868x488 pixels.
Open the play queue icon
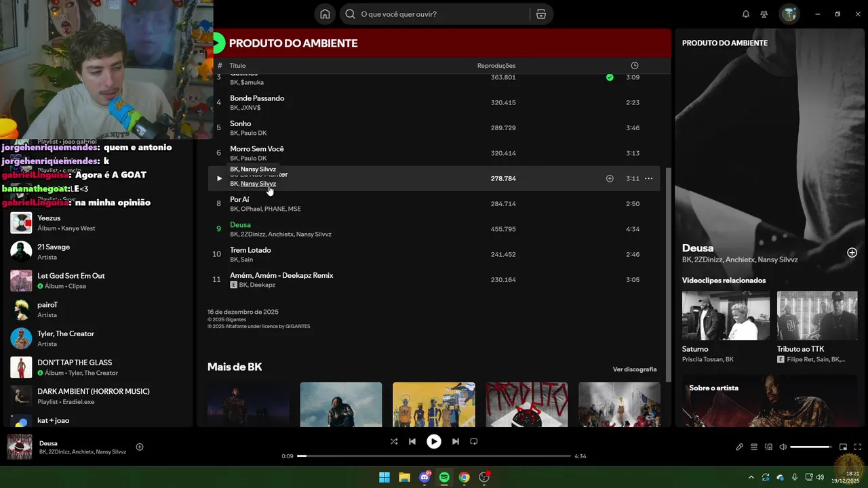[x=754, y=447]
